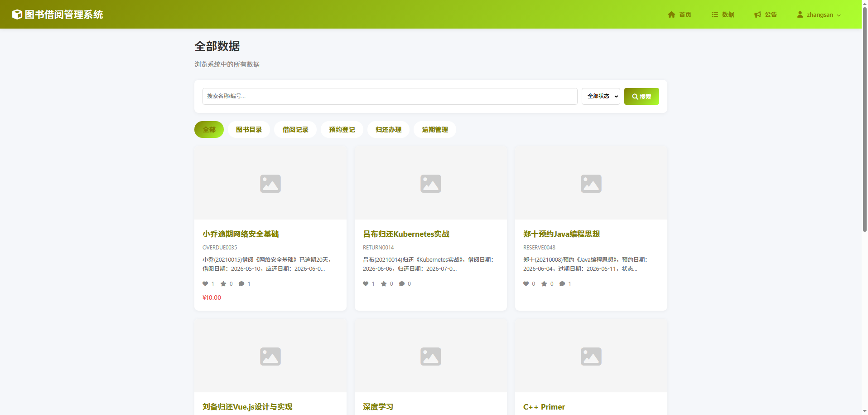Viewport: 868px width, 415px height.
Task: Click placeholder image of 小乔逾期网络安全基础 card
Action: coord(270,183)
